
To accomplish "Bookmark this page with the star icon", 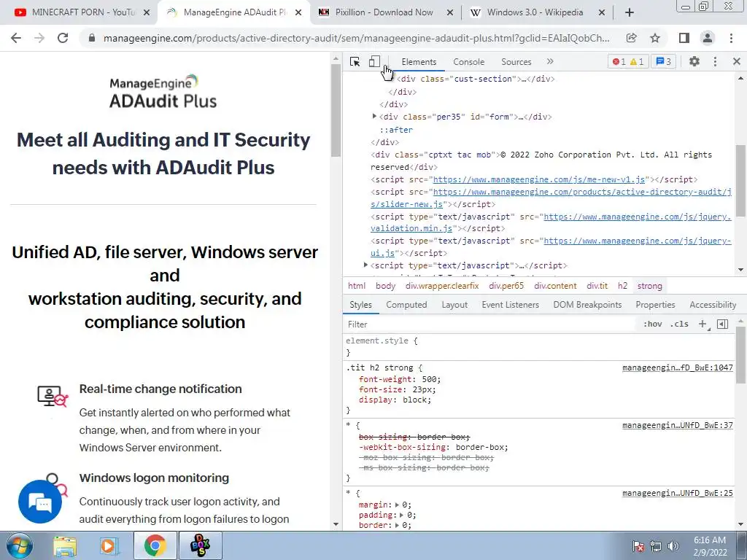I will (x=656, y=38).
